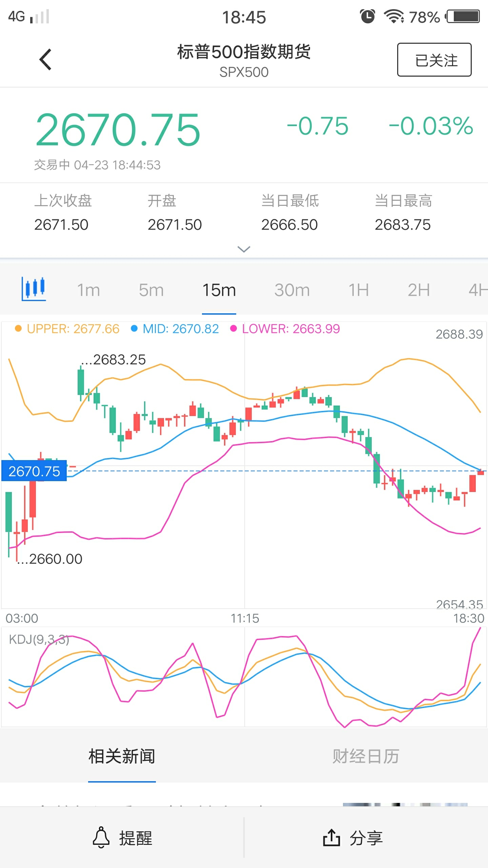
Task: Switch to the 2H interval
Action: coord(419,290)
